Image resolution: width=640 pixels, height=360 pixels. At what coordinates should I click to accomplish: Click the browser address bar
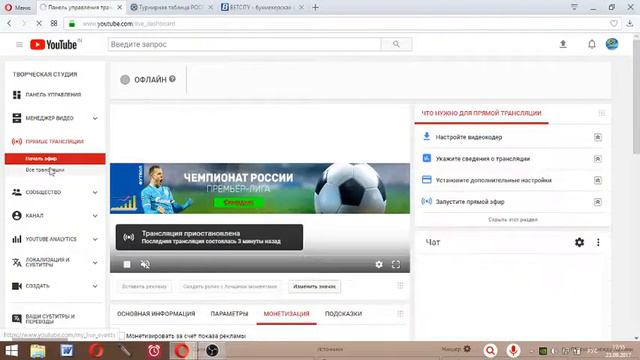[x=342, y=24]
